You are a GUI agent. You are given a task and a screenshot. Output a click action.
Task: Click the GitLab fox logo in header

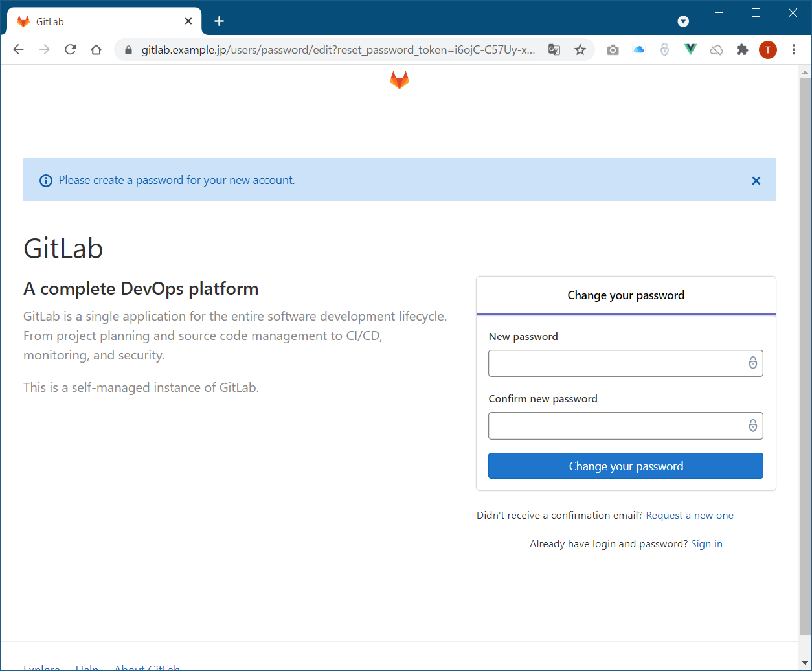coord(400,80)
